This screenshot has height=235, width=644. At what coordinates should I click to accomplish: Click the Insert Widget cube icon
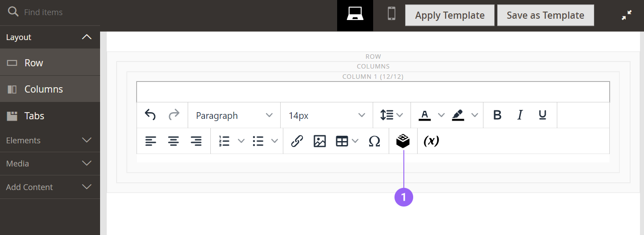click(403, 141)
